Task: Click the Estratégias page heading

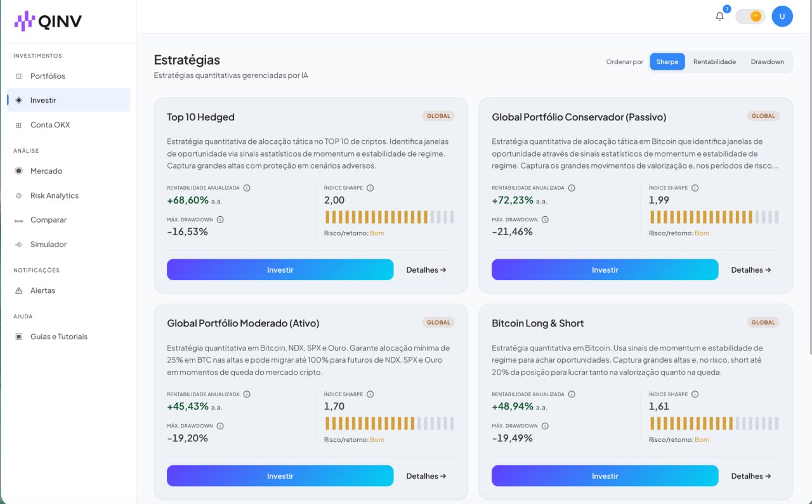Action: (187, 60)
